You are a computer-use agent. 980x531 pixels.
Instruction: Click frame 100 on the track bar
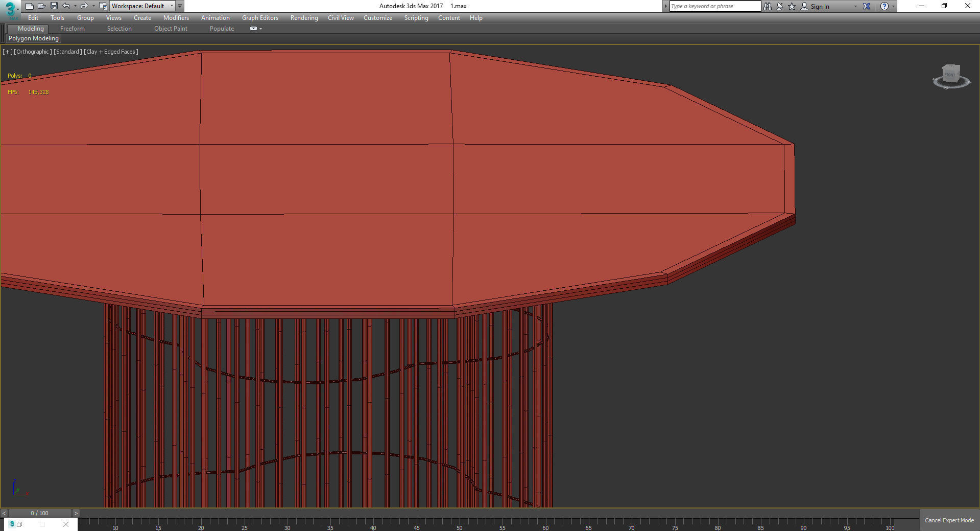[890, 527]
